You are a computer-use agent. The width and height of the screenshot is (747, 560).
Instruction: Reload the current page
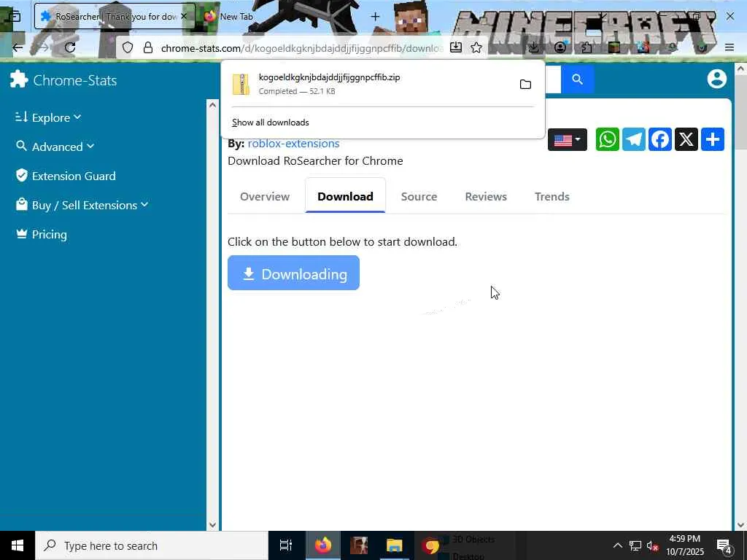click(x=70, y=47)
